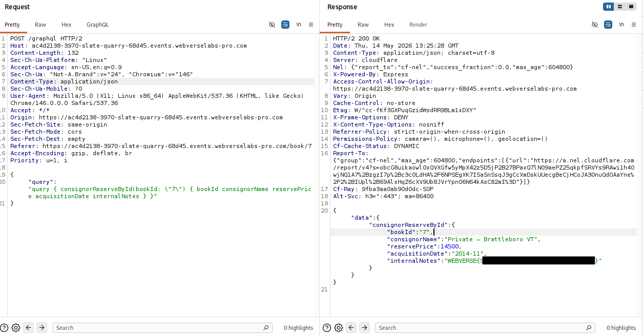Click the Request panel title
The width and height of the screenshot is (644, 336).
coord(17,7)
